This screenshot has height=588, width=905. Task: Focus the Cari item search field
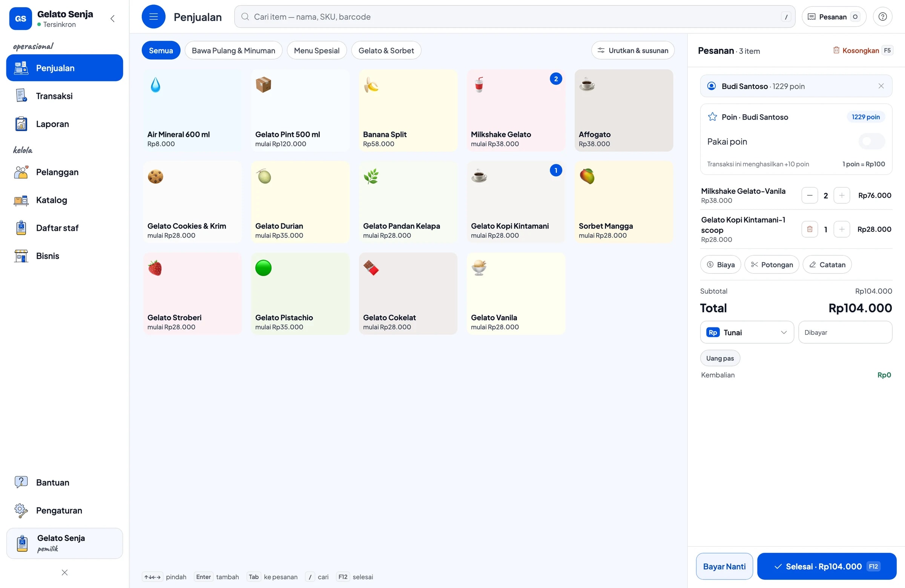515,17
